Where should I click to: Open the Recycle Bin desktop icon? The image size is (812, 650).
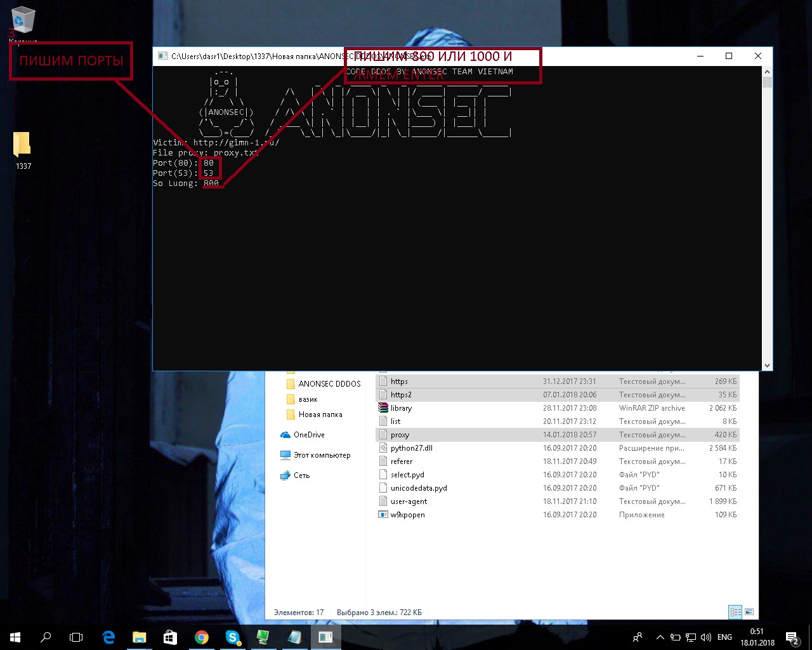click(x=23, y=20)
